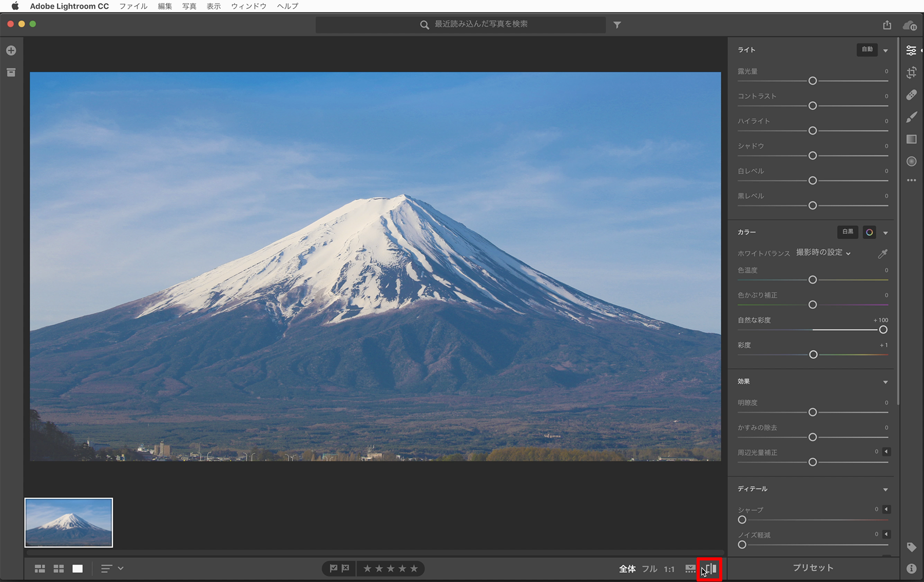This screenshot has height=582, width=924.
Task: Open the 写真 menu
Action: tap(189, 6)
